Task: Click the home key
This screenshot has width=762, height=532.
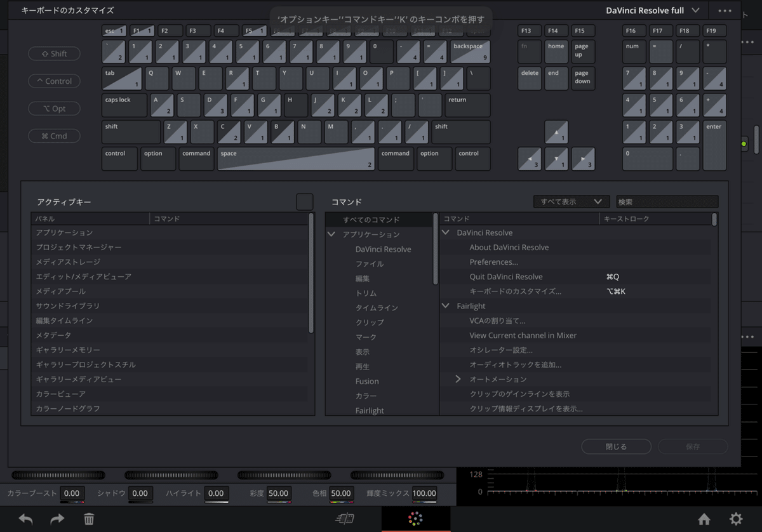Action: [x=556, y=52]
